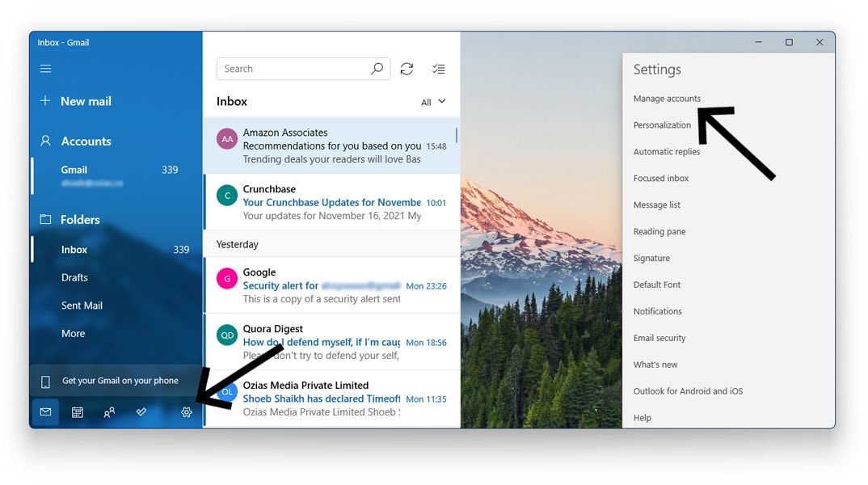Open the All filter dropdown
868x485 pixels.
point(433,102)
